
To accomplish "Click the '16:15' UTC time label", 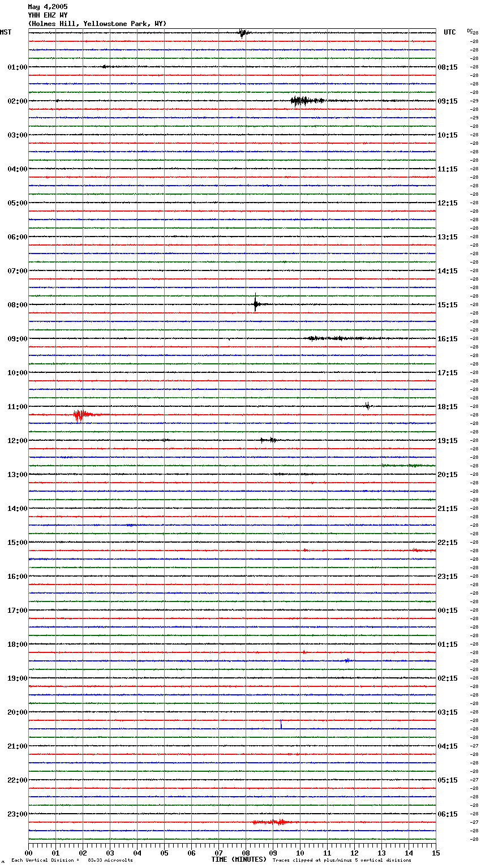I will coord(448,339).
